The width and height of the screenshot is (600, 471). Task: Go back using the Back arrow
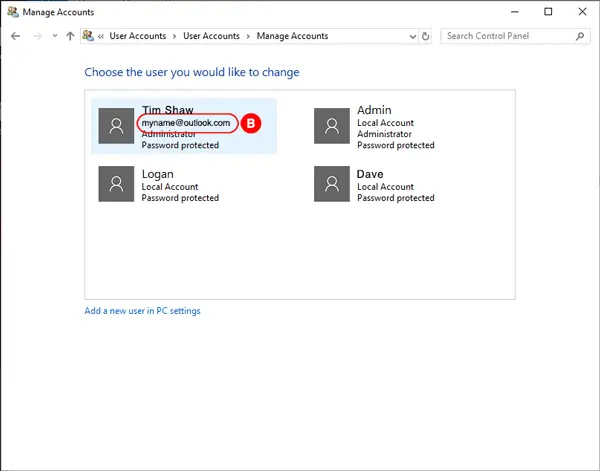15,36
